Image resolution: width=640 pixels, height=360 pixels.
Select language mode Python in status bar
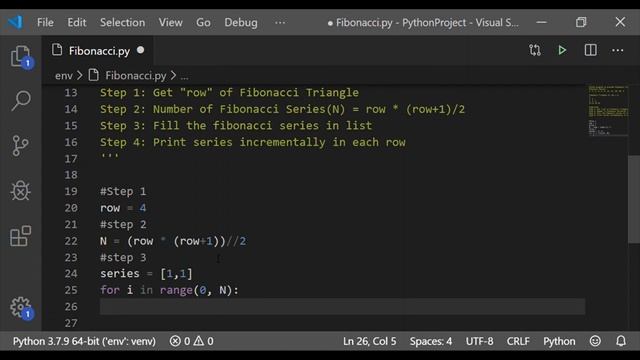pos(559,341)
